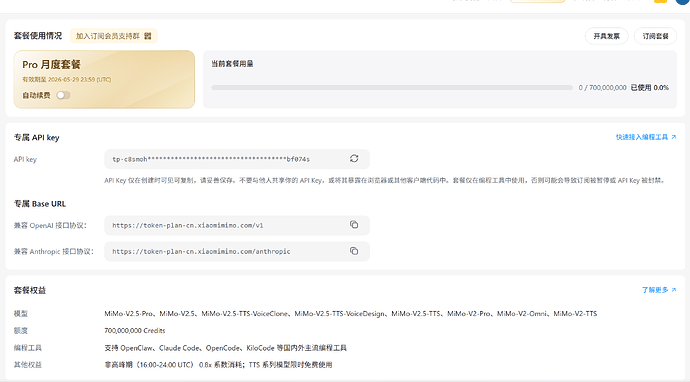Click the 兼容 OpenAI 接口协议 label
This screenshot has height=382, width=690.
tap(50, 225)
